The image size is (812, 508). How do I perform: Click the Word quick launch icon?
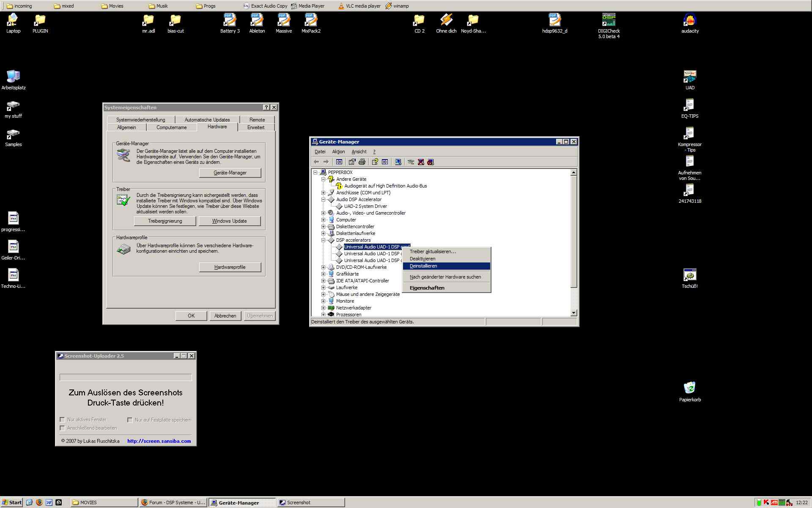tap(49, 502)
